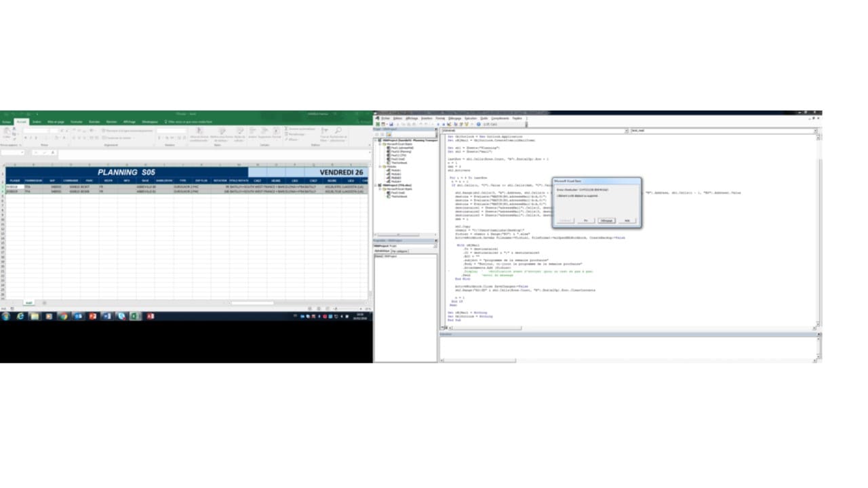Open PowerPoint from the taskbar
Viewport: 868px width, 488px height.
[x=92, y=316]
